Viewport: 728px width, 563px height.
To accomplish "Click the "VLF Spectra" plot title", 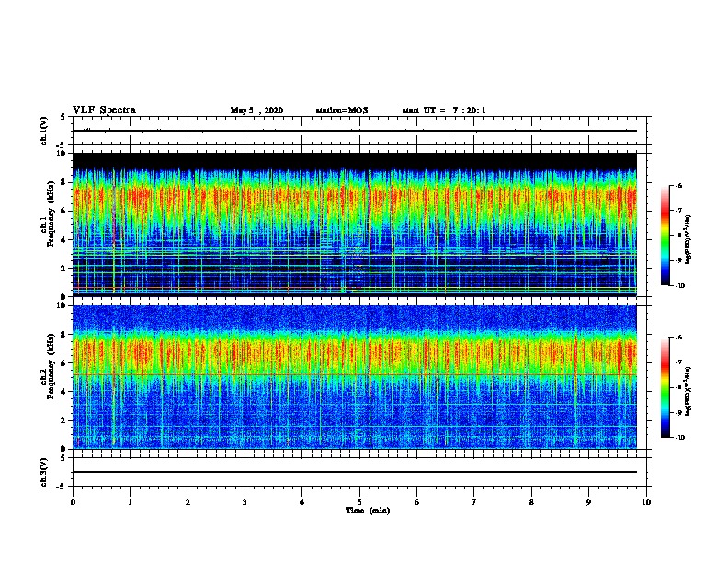I will (104, 110).
